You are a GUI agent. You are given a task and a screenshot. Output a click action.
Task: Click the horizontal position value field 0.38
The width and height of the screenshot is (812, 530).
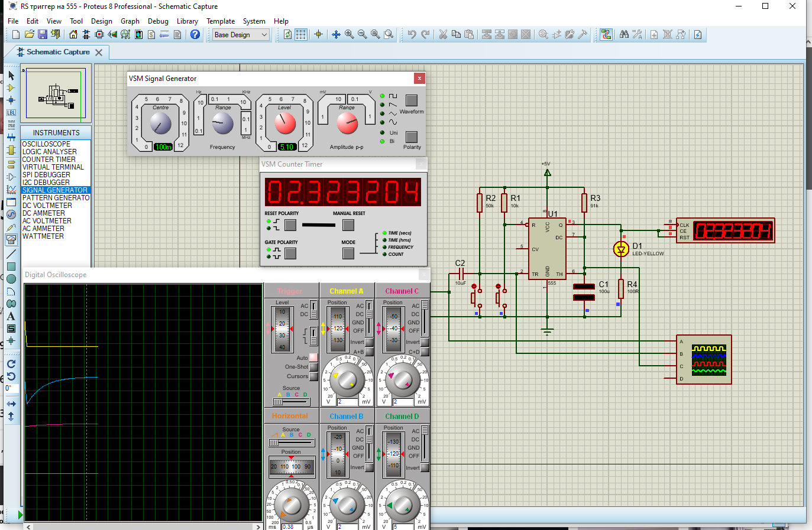pos(292,526)
